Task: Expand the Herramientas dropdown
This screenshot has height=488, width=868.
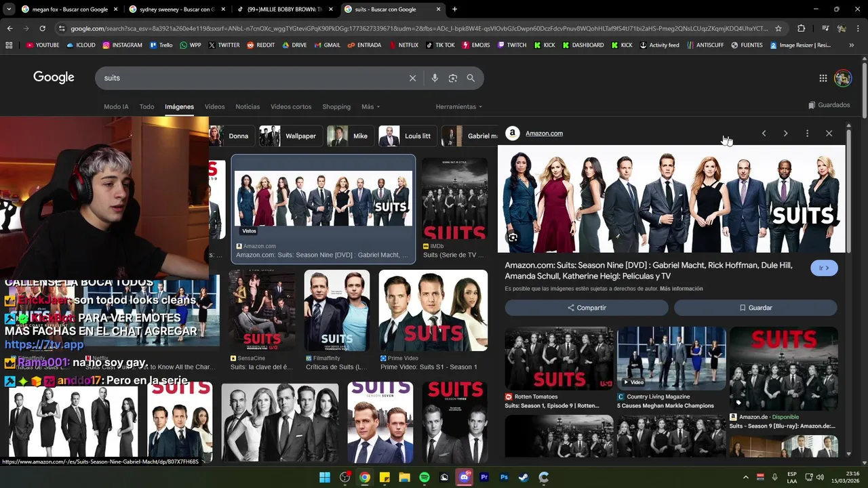Action: (x=459, y=106)
